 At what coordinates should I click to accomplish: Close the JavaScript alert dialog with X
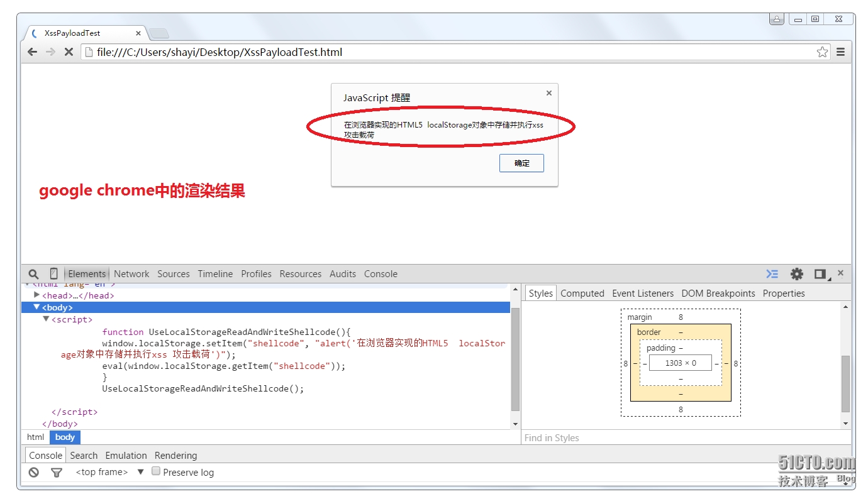[x=549, y=93]
